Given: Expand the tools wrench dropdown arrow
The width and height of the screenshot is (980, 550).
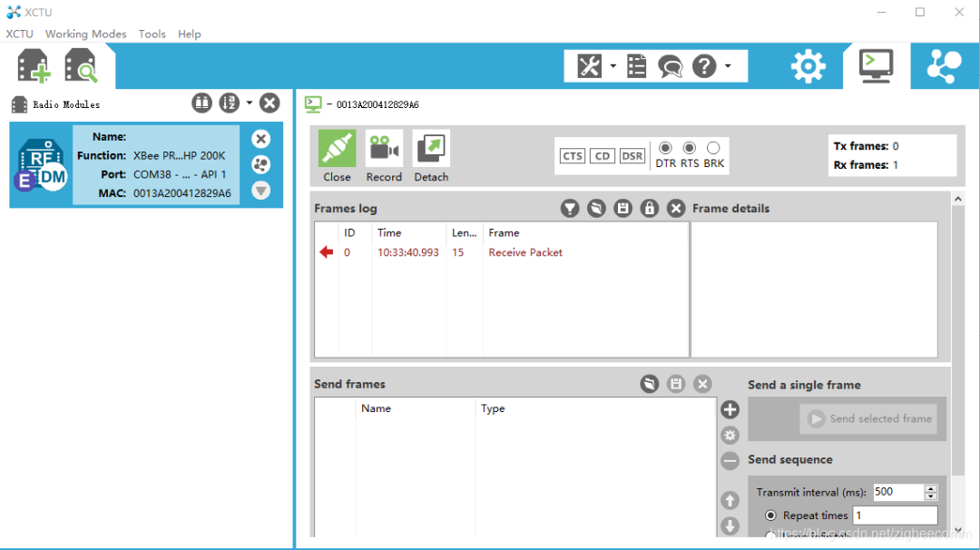Looking at the screenshot, I should tap(612, 65).
